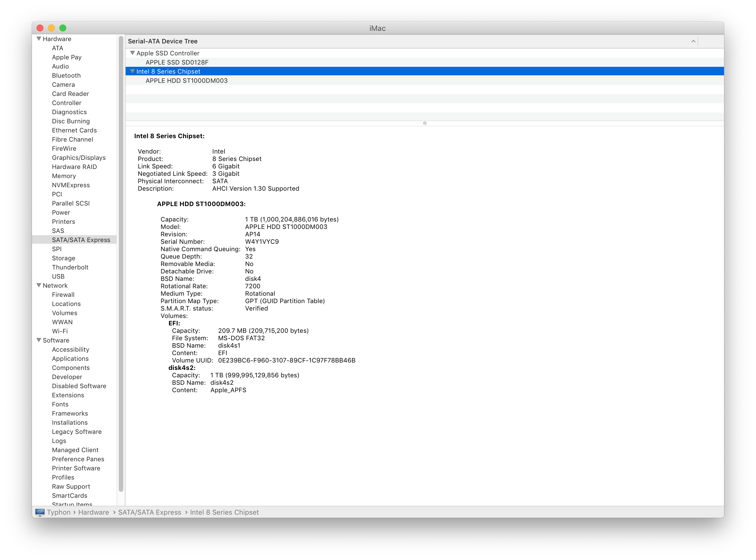Select Disc Burning in the sidebar
This screenshot has height=560, width=756.
point(71,121)
